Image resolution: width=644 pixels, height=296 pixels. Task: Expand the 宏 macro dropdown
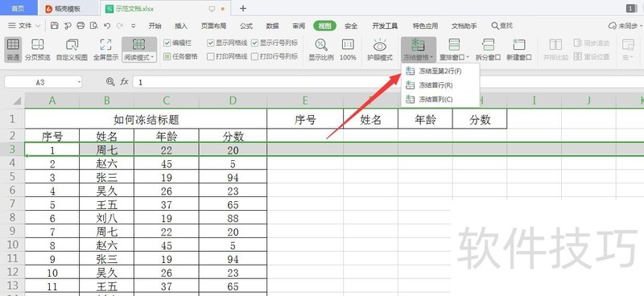(x=631, y=57)
